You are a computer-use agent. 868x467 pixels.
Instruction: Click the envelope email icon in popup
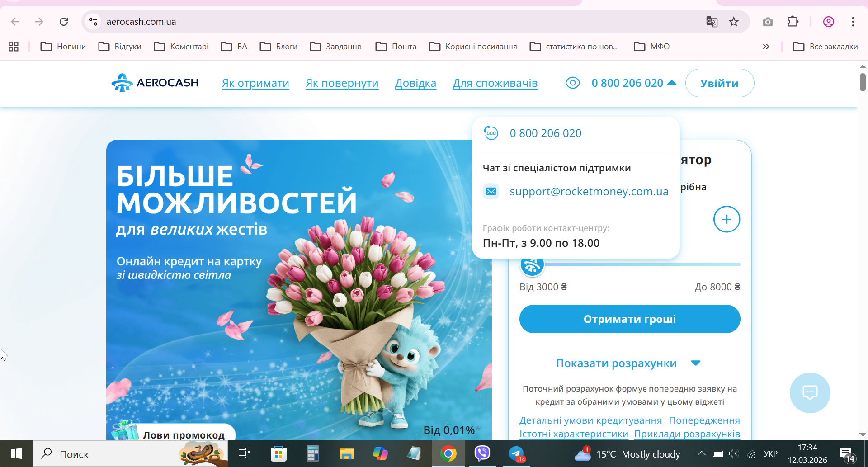point(491,191)
